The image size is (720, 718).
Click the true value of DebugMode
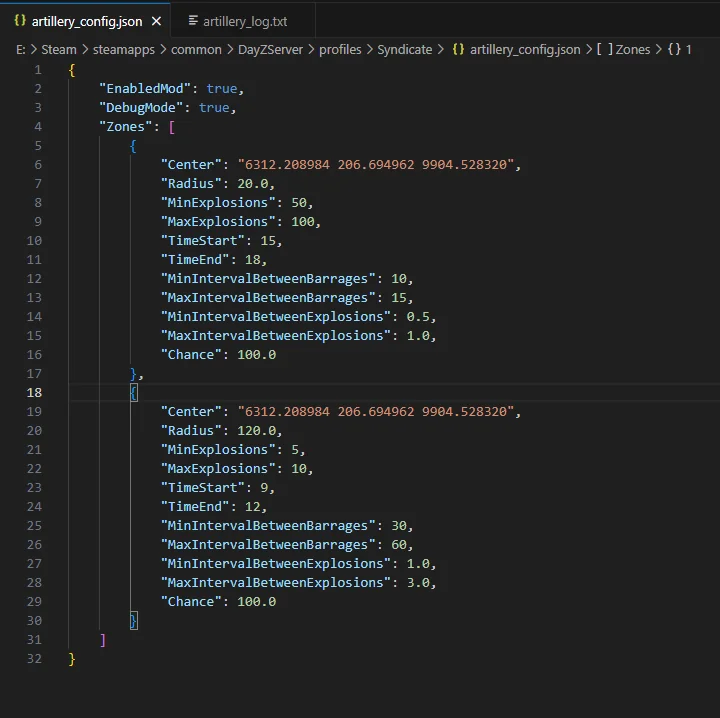[x=214, y=108]
